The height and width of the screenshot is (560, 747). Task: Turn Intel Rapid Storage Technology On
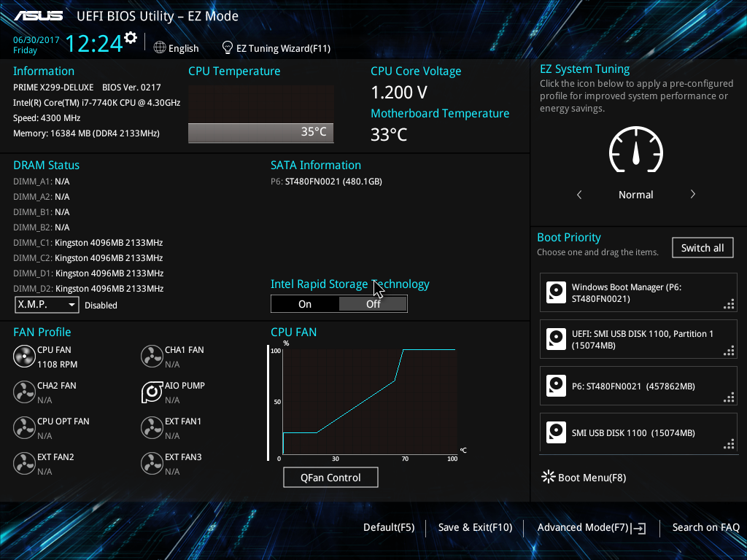(x=305, y=304)
